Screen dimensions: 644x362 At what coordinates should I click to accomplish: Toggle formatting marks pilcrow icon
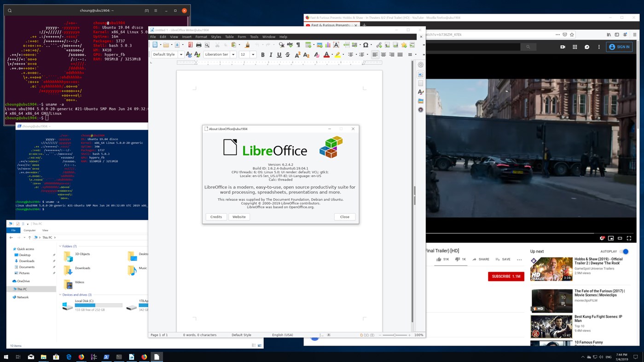[298, 45]
